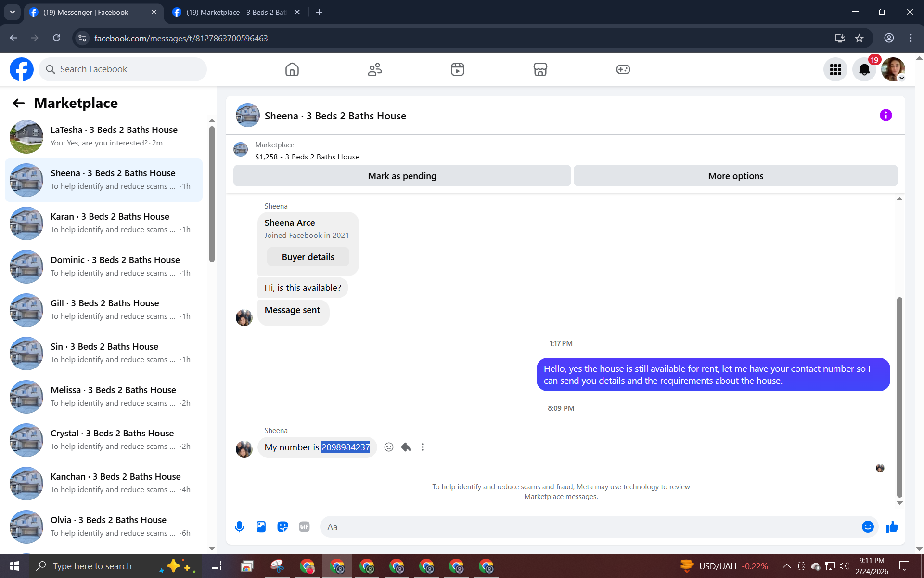The width and height of the screenshot is (924, 578).
Task: Open the sticker picker icon
Action: 282,526
